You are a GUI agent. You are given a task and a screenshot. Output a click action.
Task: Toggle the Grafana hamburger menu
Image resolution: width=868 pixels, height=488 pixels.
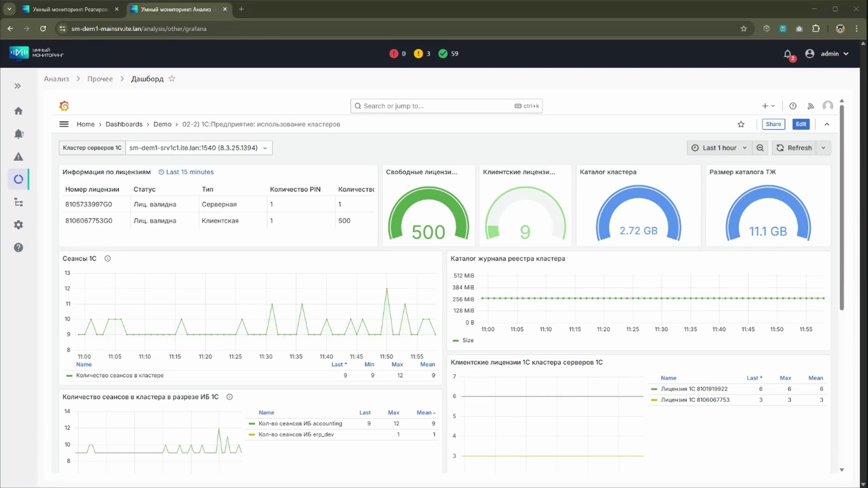tap(64, 124)
